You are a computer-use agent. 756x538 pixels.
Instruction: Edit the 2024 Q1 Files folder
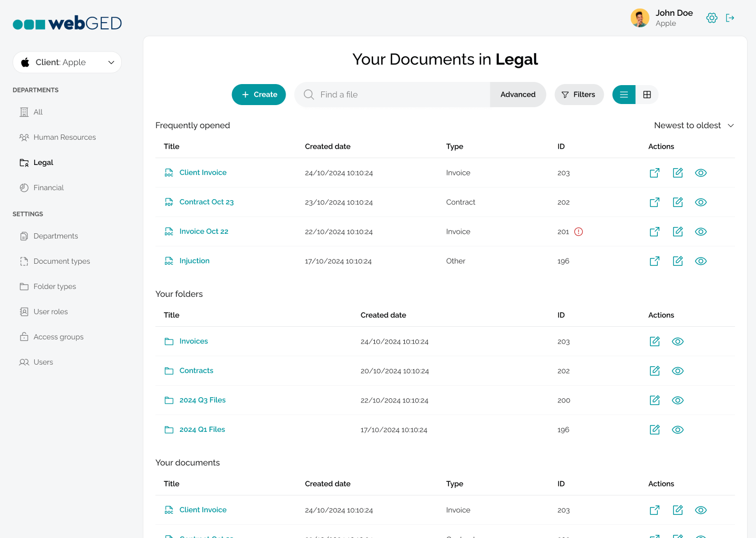click(x=655, y=430)
